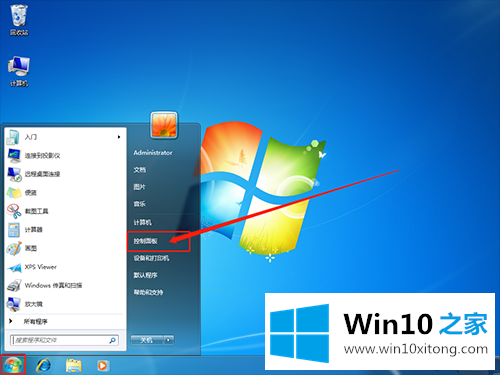
Task: Click the user account flower picture
Action: coord(164,125)
